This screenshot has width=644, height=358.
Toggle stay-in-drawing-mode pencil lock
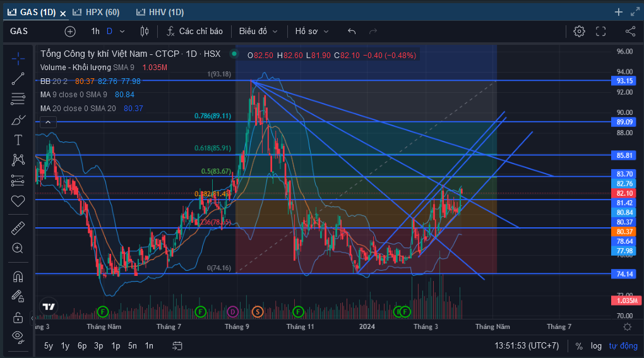pos(18,296)
